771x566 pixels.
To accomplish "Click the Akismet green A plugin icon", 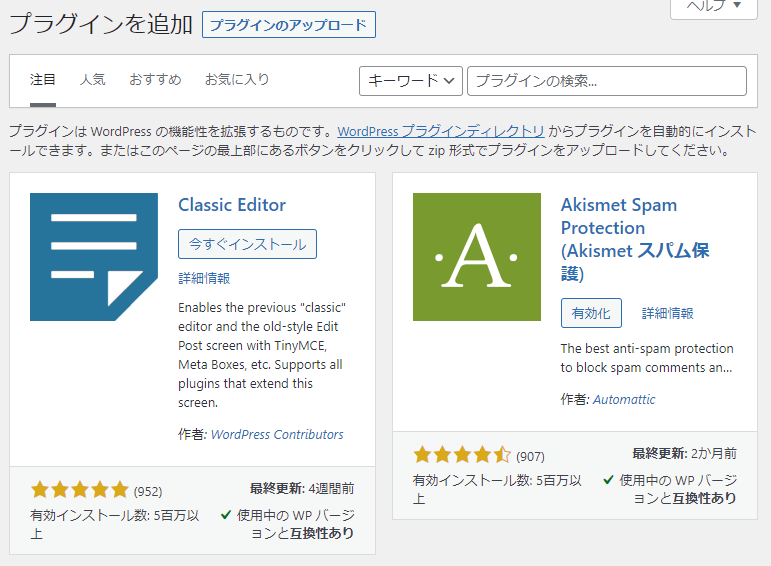I will coord(477,257).
